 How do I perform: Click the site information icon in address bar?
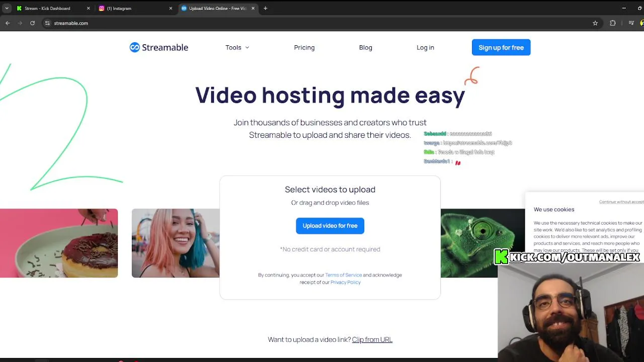47,23
